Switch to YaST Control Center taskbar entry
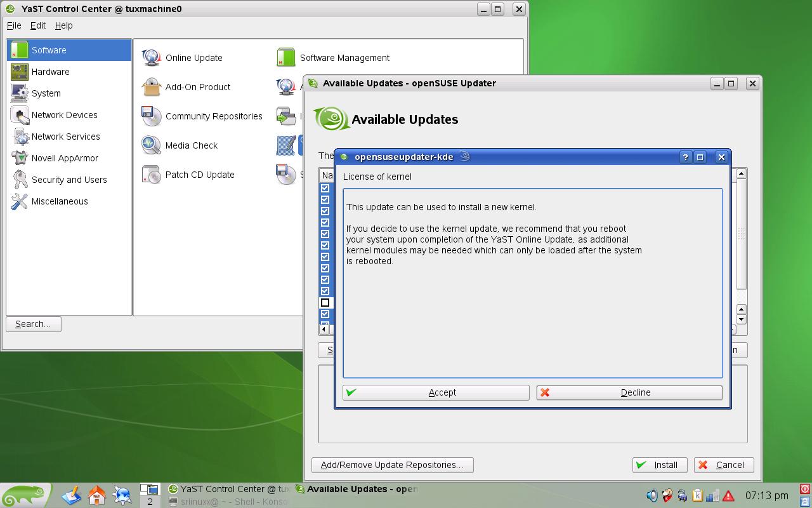The height and width of the screenshot is (508, 812). [x=229, y=489]
